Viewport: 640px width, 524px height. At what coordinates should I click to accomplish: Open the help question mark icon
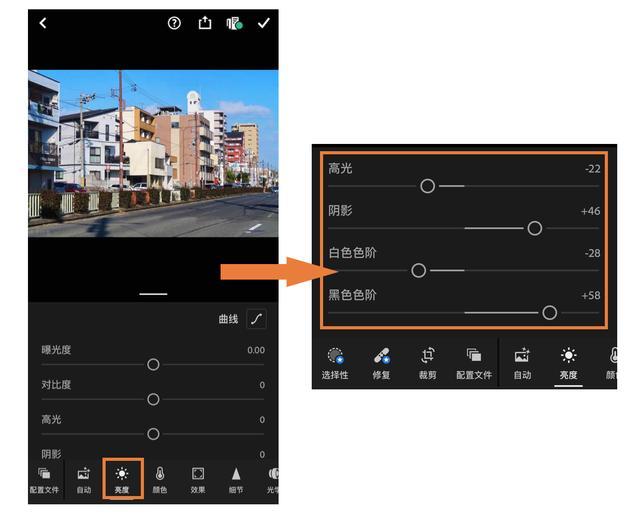(x=174, y=23)
